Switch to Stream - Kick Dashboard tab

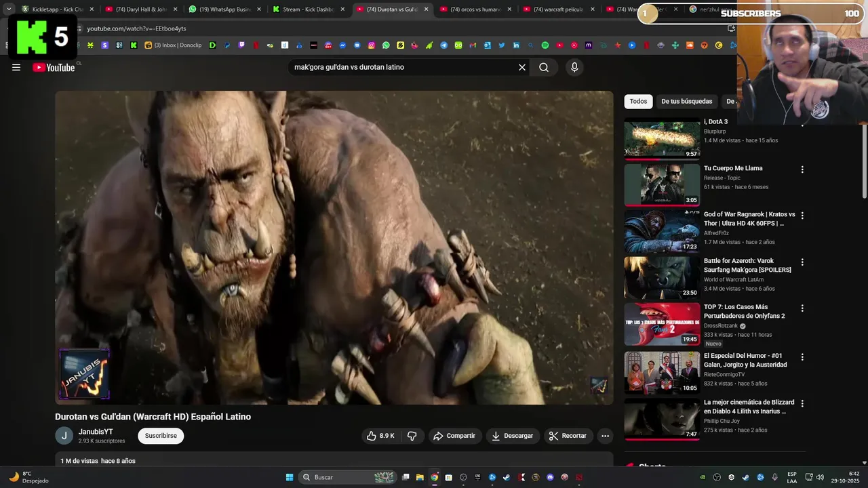click(309, 9)
